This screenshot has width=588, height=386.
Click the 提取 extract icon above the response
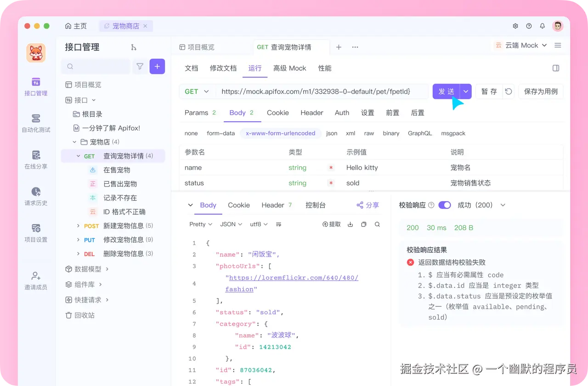331,224
